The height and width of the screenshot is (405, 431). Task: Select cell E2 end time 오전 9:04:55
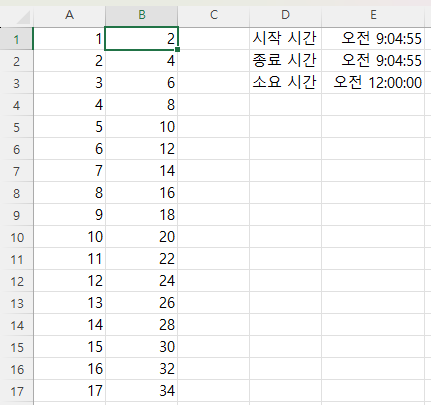pyautogui.click(x=373, y=61)
